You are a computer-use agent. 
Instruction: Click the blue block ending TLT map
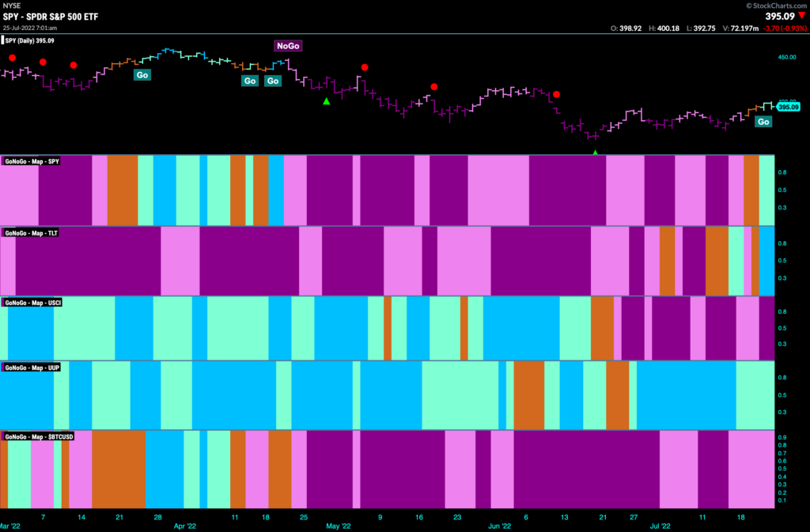coord(766,261)
